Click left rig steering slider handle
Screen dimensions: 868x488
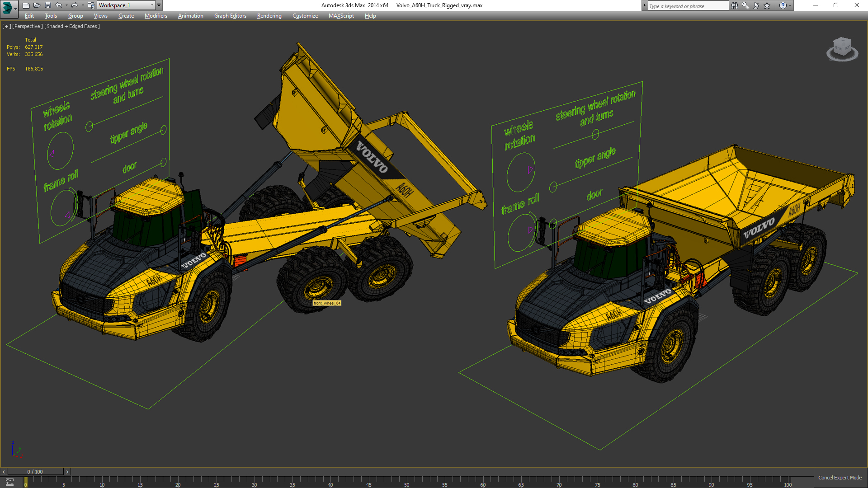click(89, 127)
